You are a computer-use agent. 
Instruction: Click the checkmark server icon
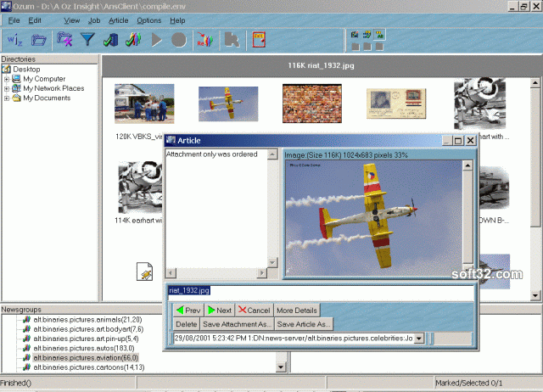[x=110, y=40]
